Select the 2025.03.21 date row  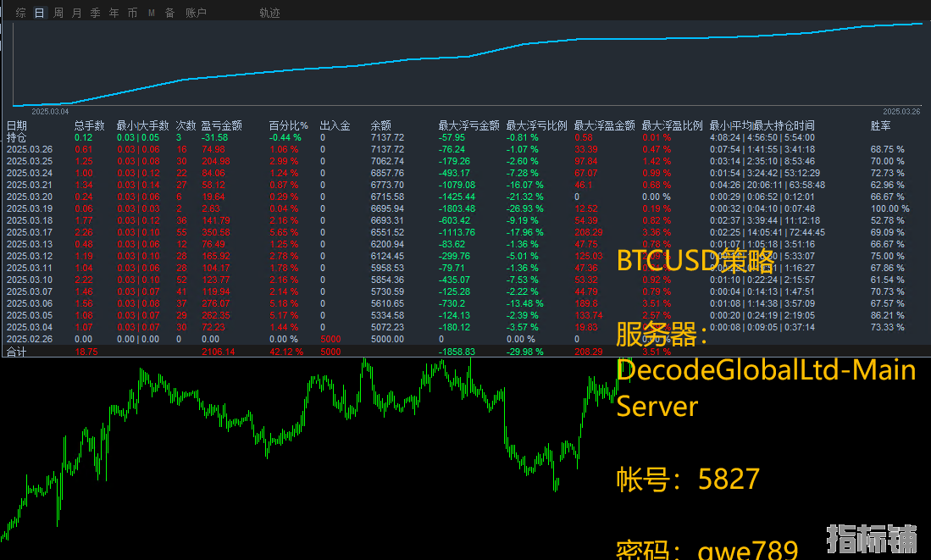[x=30, y=185]
